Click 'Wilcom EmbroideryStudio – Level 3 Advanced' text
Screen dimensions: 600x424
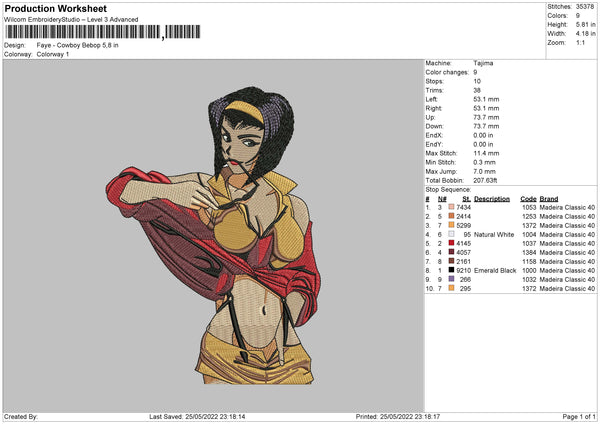tap(71, 20)
